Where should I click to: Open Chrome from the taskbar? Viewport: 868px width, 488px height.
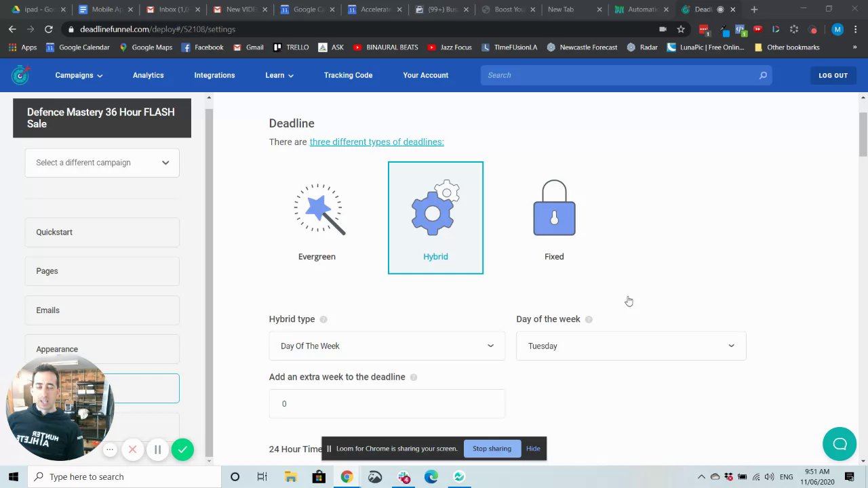pyautogui.click(x=347, y=476)
